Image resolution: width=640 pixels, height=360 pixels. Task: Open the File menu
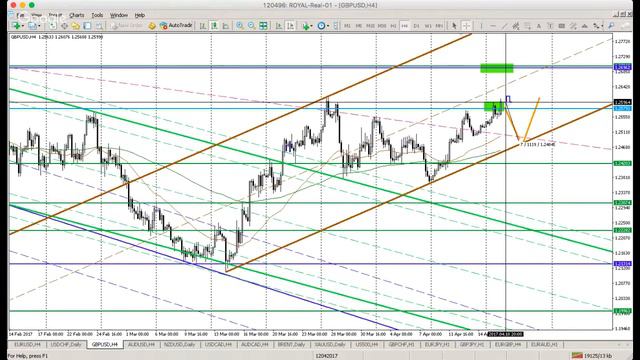coord(20,15)
